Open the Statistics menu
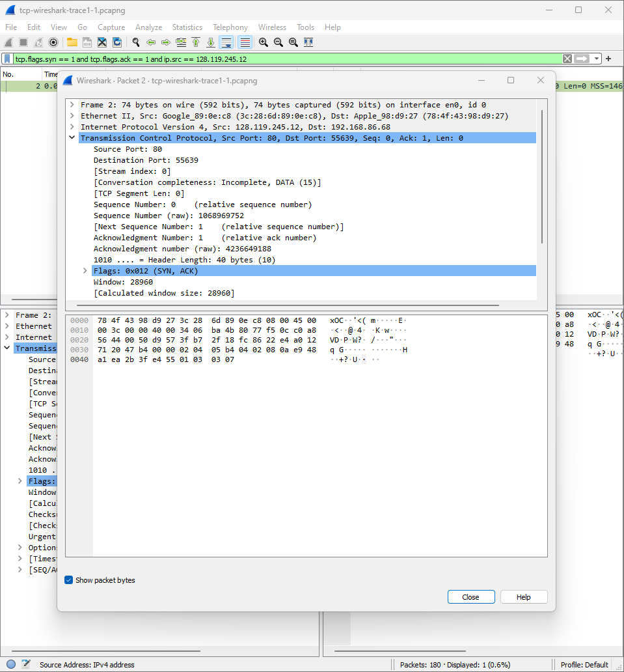This screenshot has height=672, width=624. [x=187, y=27]
